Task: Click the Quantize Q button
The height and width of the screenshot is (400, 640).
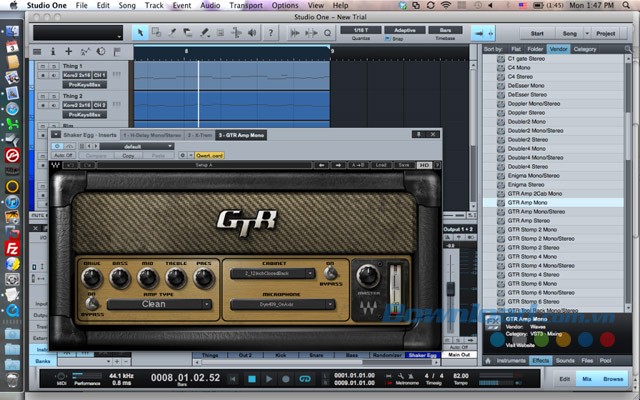Action: [x=327, y=33]
